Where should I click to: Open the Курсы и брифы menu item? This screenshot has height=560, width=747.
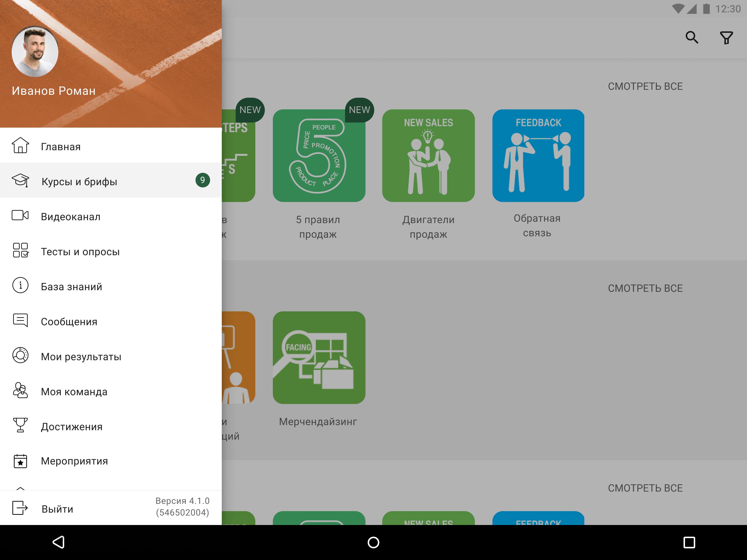pyautogui.click(x=79, y=182)
